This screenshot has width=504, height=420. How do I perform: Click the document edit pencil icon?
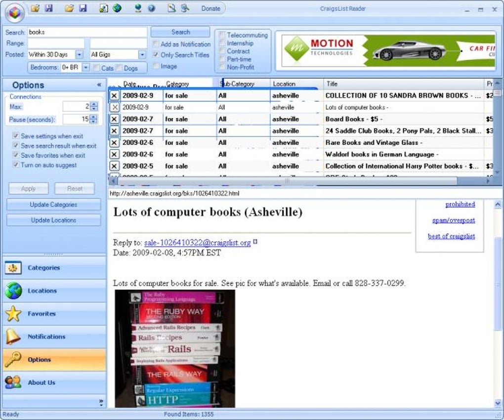click(171, 8)
